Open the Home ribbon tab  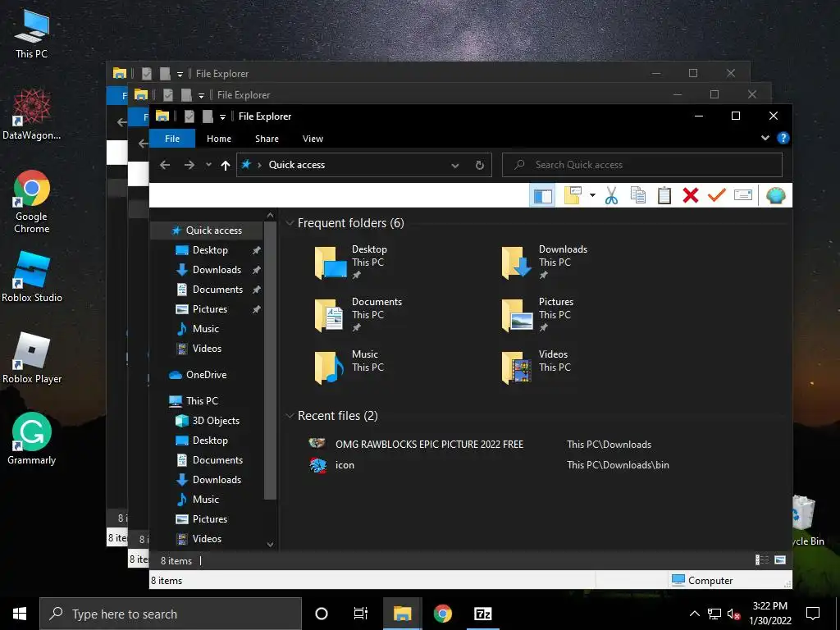pyautogui.click(x=218, y=139)
